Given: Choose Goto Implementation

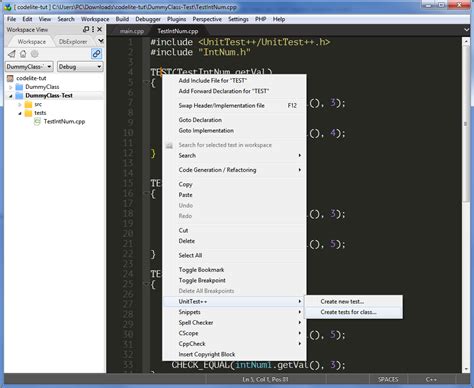Looking at the screenshot, I should pyautogui.click(x=234, y=131).
